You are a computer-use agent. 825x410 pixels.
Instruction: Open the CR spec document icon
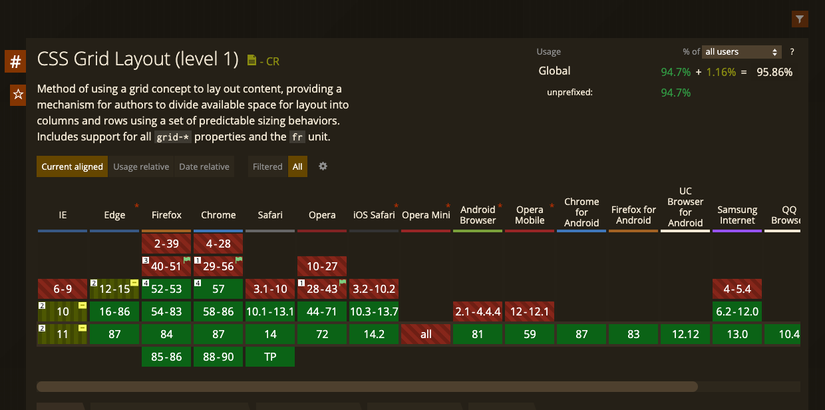251,61
